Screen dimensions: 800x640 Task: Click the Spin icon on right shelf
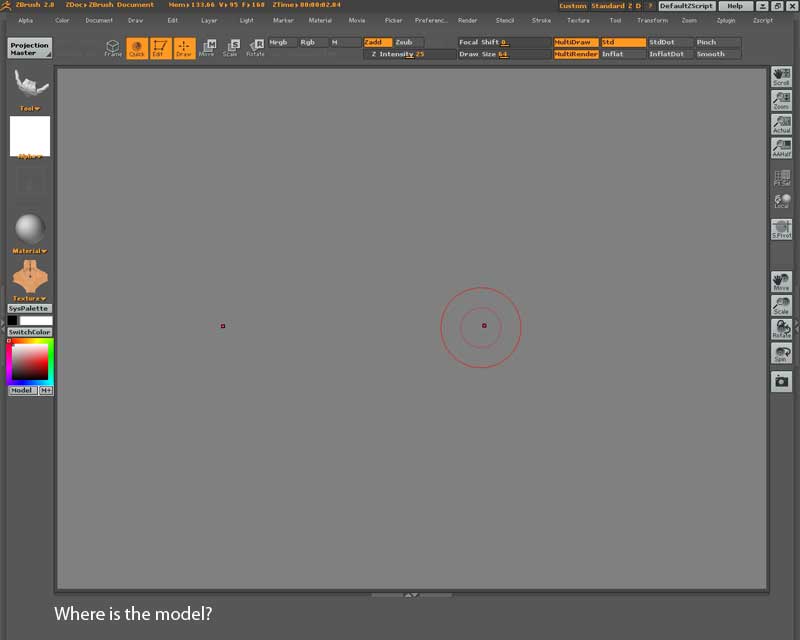coord(781,353)
